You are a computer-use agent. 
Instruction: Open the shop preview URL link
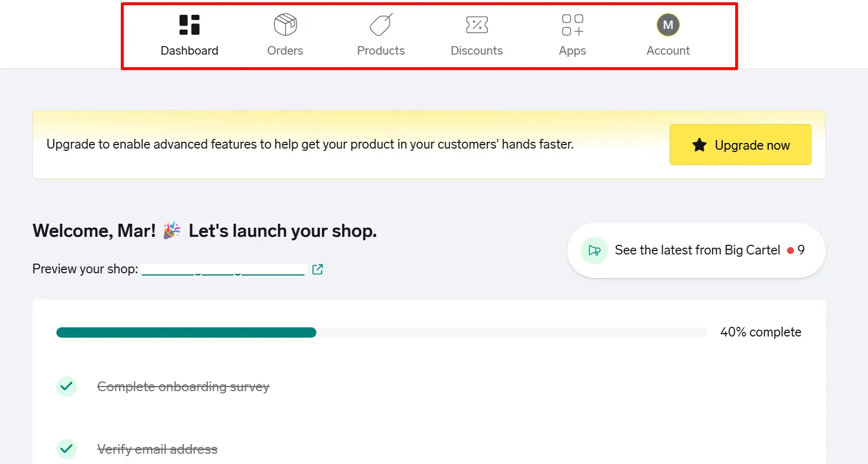[223, 269]
